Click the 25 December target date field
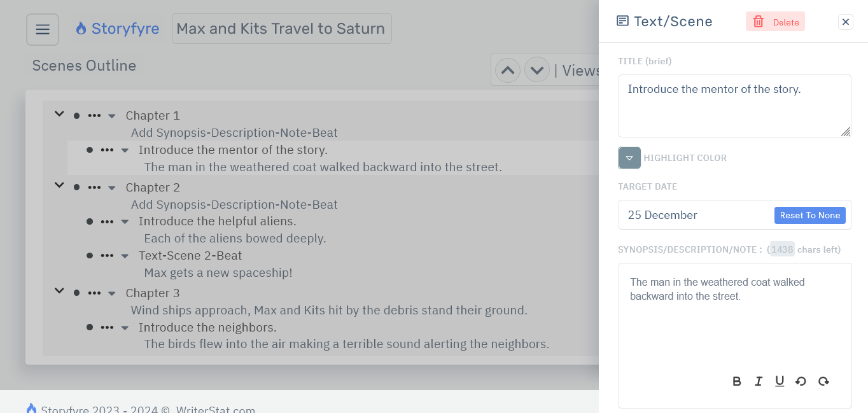This screenshot has height=413, width=868. [694, 215]
